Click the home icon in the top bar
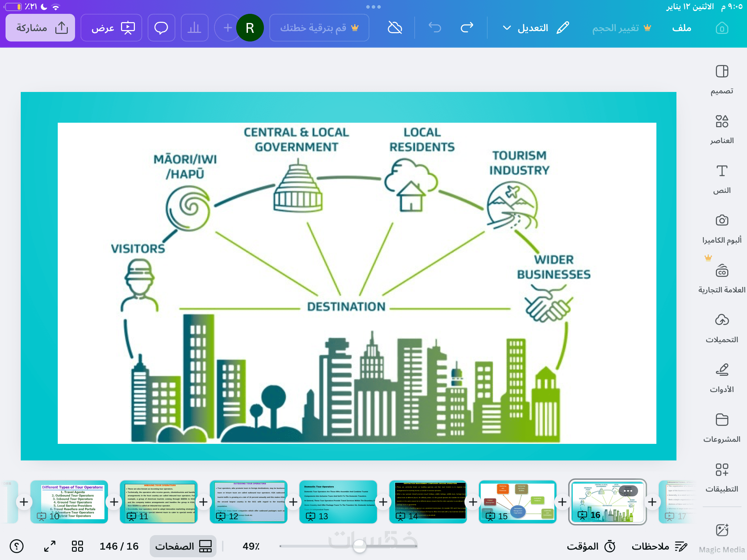 click(722, 28)
